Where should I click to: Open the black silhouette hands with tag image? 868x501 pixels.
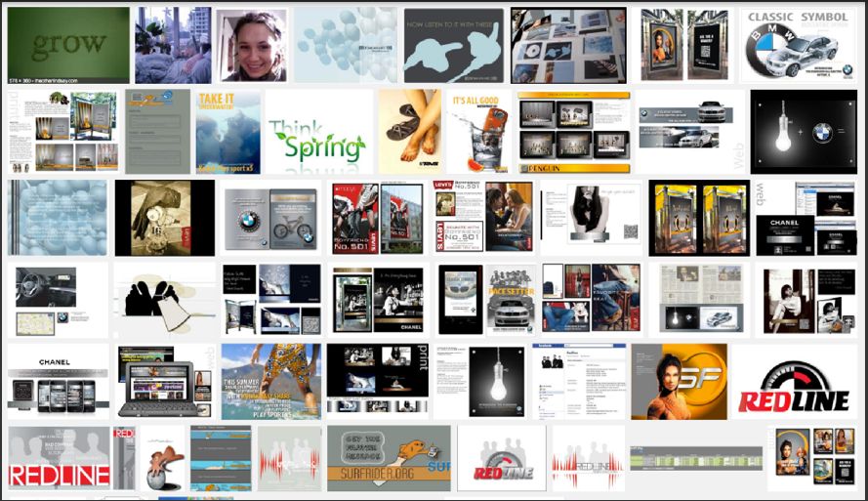[x=164, y=301]
